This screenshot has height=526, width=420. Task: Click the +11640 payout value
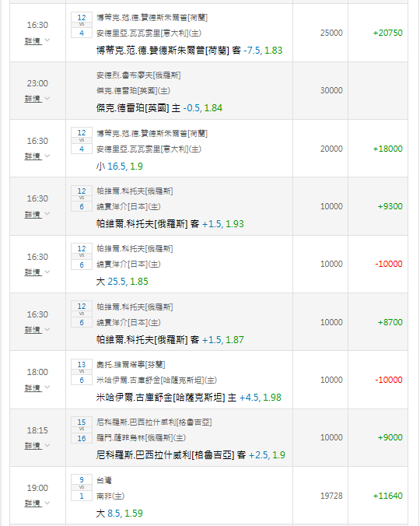click(387, 496)
